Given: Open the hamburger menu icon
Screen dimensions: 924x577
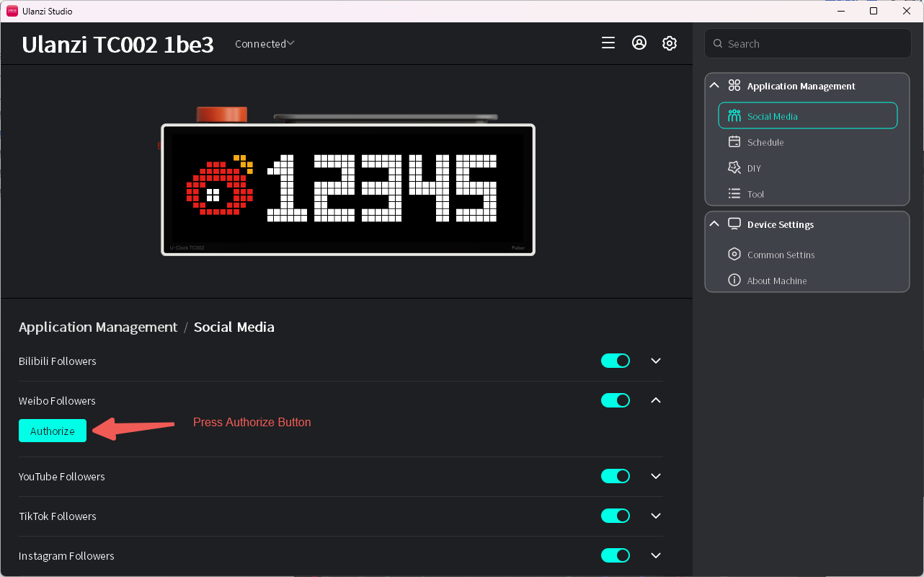Looking at the screenshot, I should (608, 43).
